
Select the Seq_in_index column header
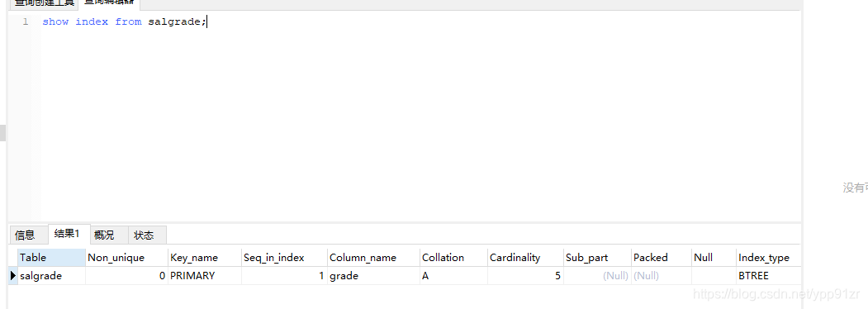click(285, 258)
